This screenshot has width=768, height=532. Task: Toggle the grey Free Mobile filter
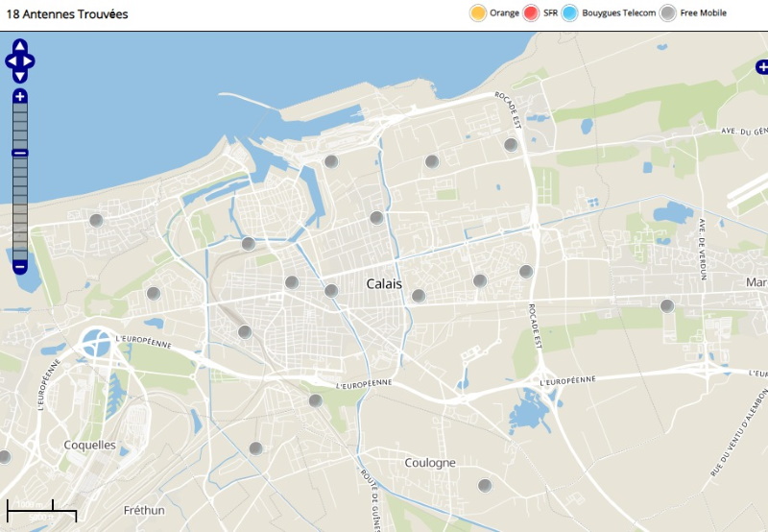[668, 13]
